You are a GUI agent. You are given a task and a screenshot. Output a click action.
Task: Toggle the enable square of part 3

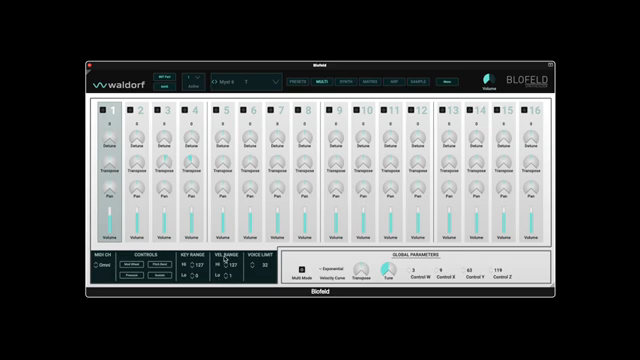158,110
